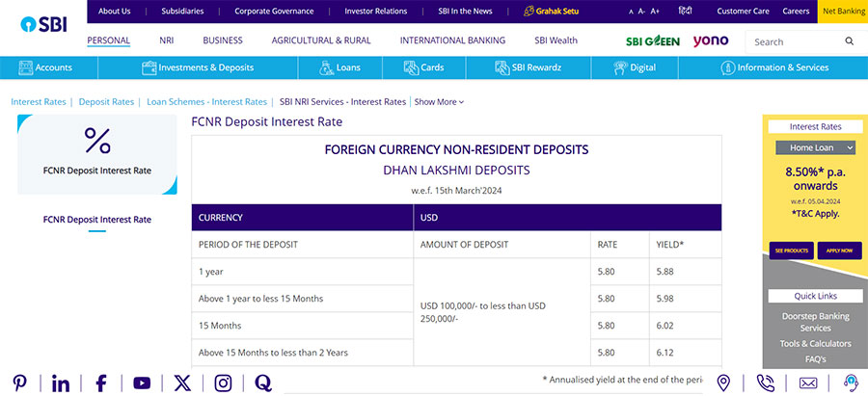Open the Loans navigation menu
The image size is (868, 396).
point(339,68)
